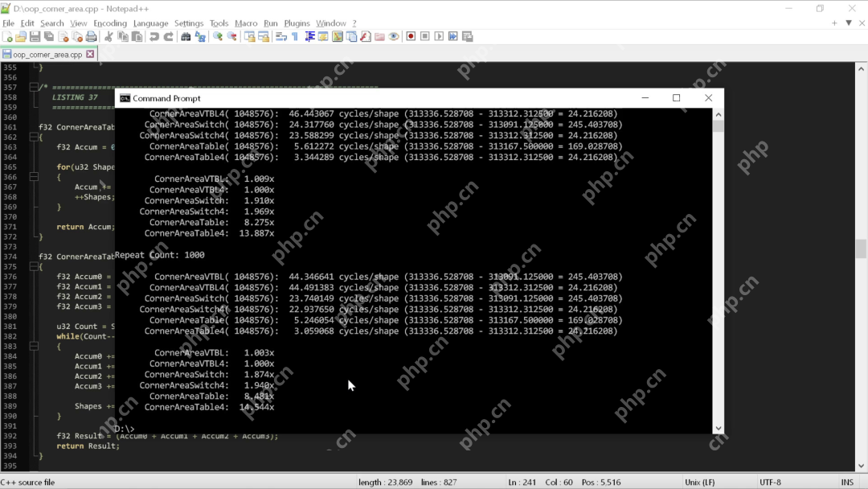The width and height of the screenshot is (868, 489).
Task: Open Find with the binoculars icon
Action: click(x=186, y=37)
